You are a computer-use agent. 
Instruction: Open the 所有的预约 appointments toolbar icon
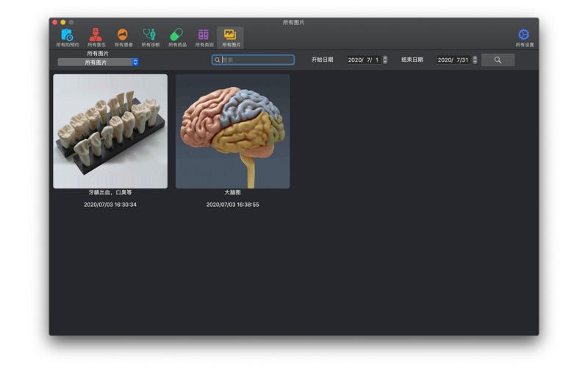[67, 37]
